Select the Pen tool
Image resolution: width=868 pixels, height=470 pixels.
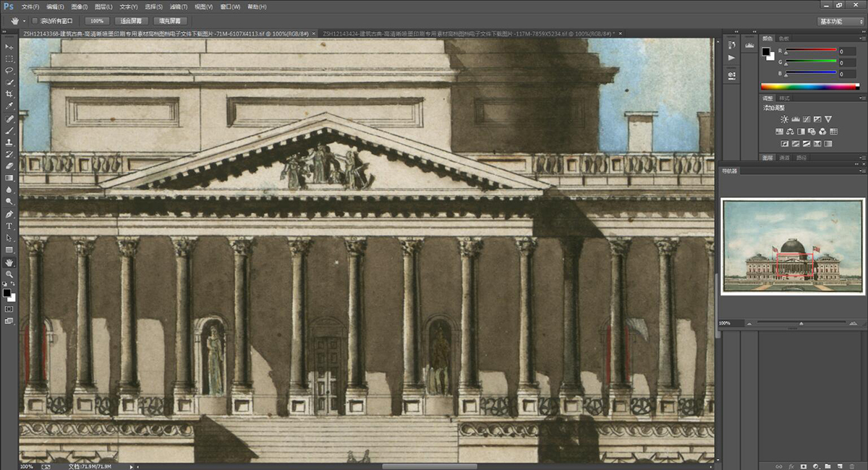click(9, 215)
